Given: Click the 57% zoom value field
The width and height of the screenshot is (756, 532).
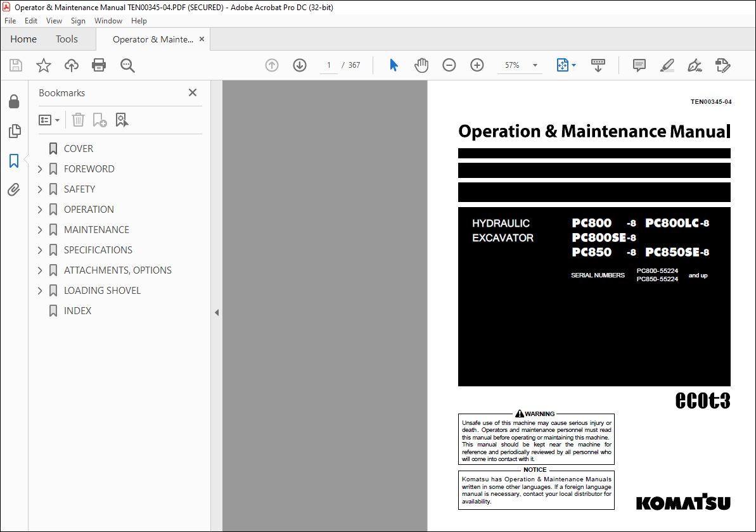Looking at the screenshot, I should tap(512, 65).
